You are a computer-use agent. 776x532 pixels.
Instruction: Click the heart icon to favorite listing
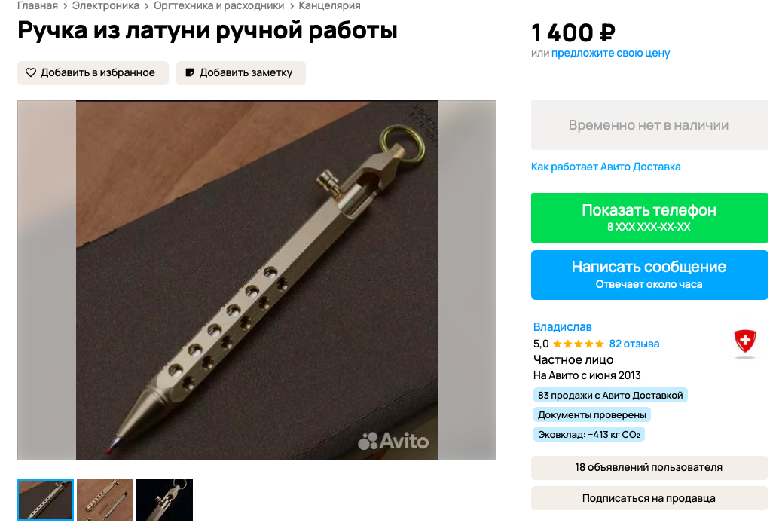[31, 73]
